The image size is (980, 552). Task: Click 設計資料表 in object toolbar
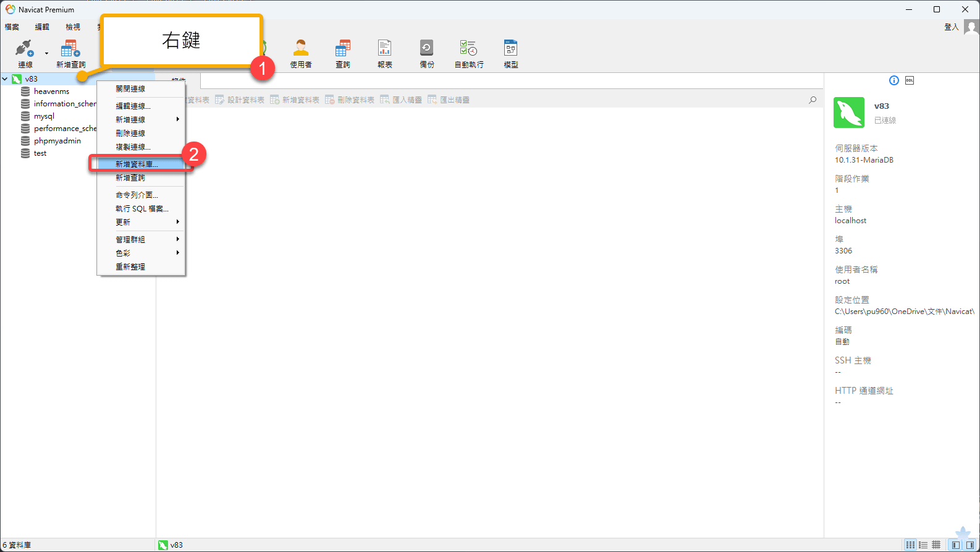[240, 100]
